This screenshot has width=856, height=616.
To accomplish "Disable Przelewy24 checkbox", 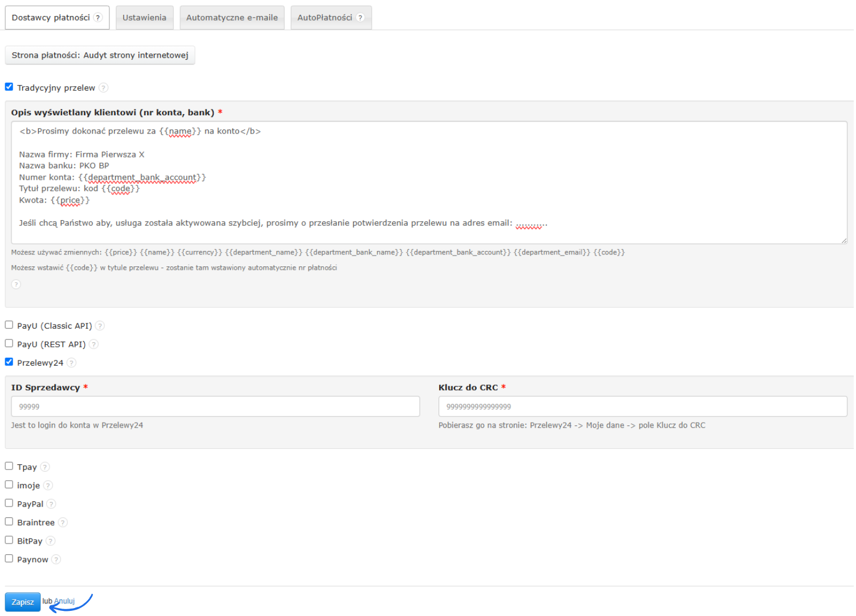I will click(x=9, y=362).
